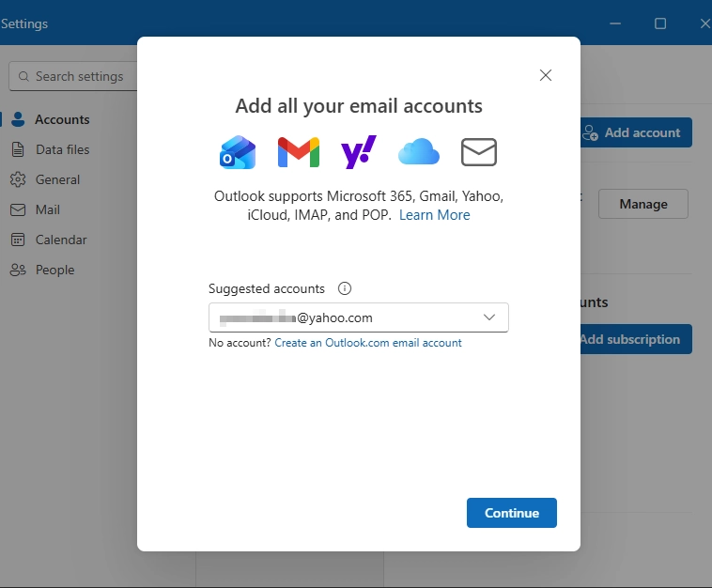Image resolution: width=712 pixels, height=588 pixels.
Task: Close the Add email accounts dialog
Action: [x=546, y=75]
